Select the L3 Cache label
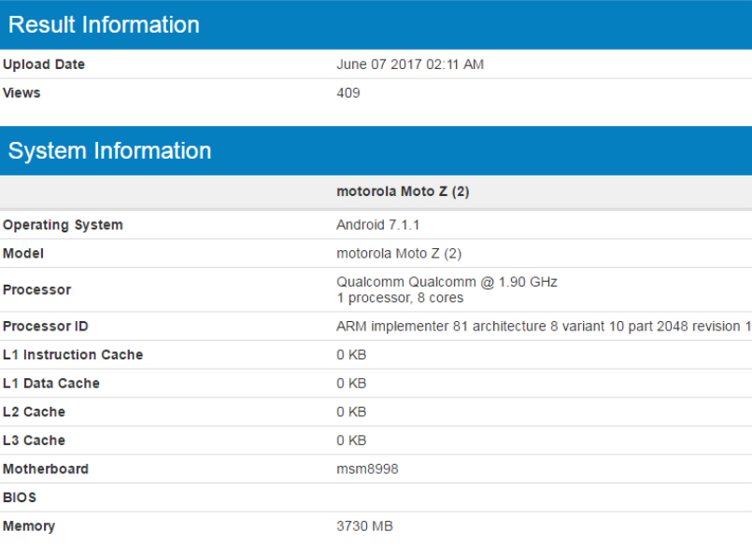Screen dimensions: 752x560 [x=34, y=441]
